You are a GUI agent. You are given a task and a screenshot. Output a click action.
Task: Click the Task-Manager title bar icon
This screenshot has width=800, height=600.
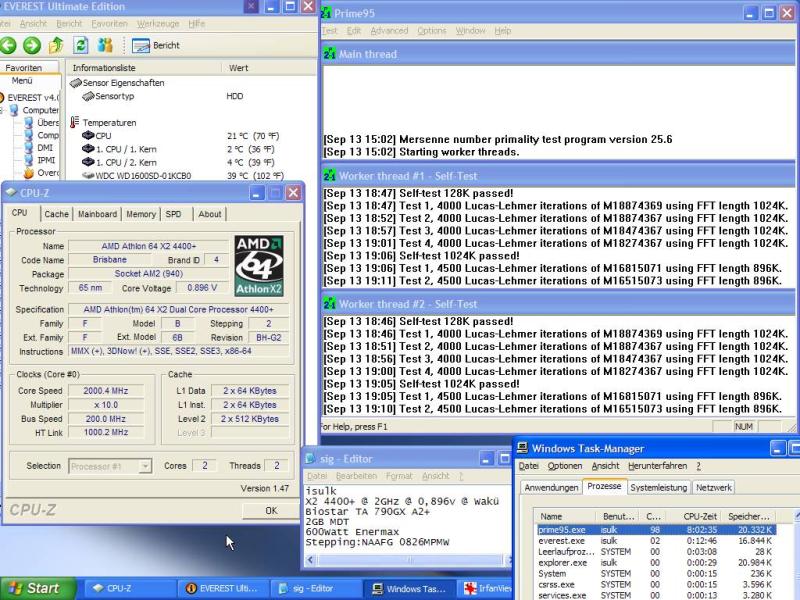pos(522,448)
